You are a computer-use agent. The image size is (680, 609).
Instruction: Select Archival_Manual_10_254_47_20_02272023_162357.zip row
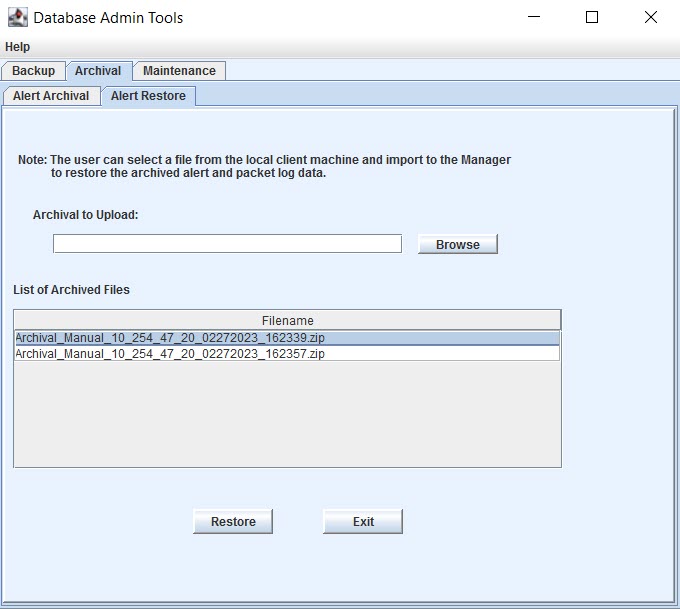pyautogui.click(x=287, y=354)
